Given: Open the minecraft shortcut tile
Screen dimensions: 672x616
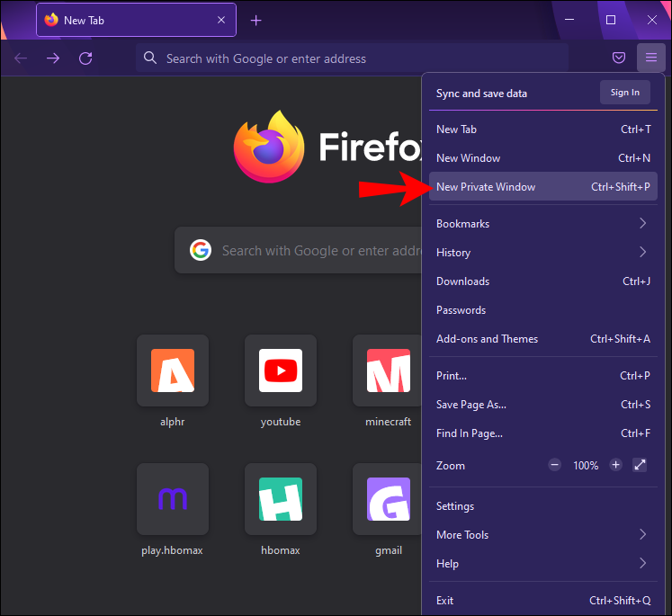Looking at the screenshot, I should [x=388, y=370].
